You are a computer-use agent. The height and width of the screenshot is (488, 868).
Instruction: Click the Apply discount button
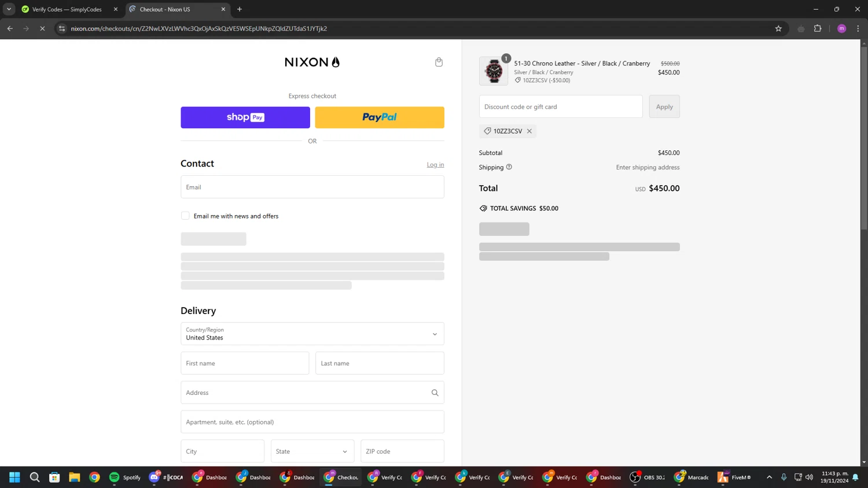664,106
